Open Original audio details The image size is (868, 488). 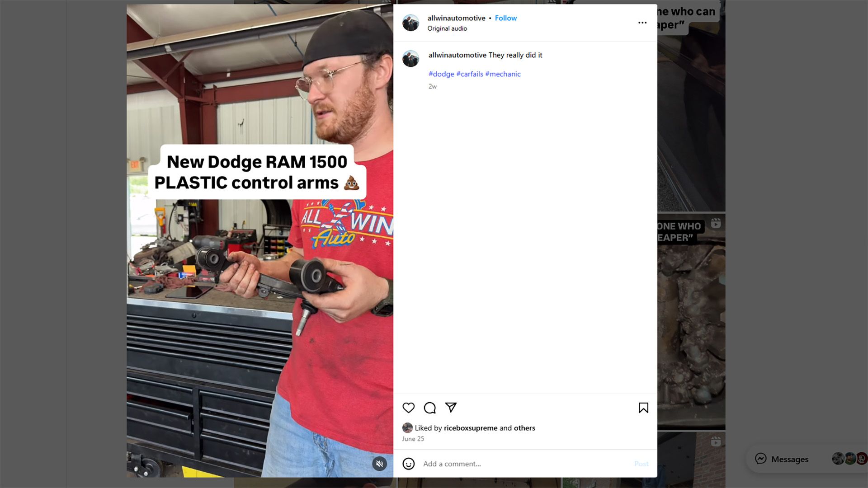[x=447, y=28]
